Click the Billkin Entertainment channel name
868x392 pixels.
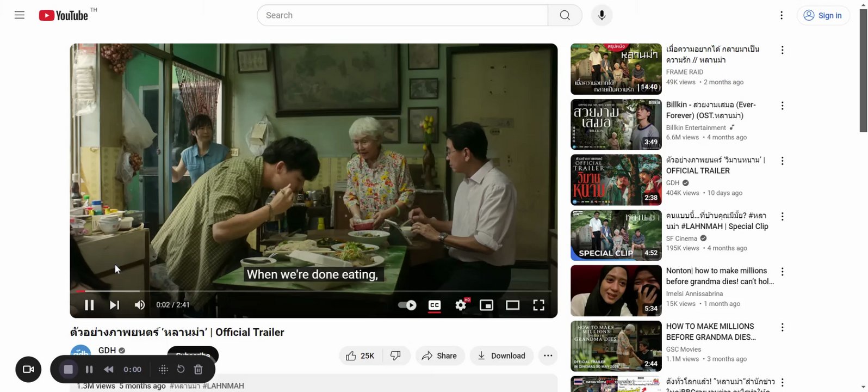coord(696,127)
